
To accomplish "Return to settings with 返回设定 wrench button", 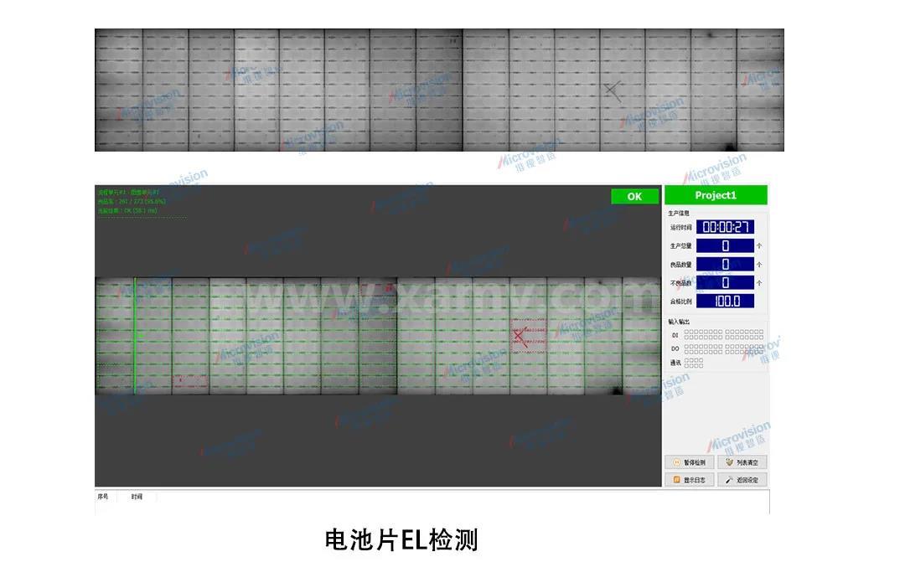I will point(742,479).
